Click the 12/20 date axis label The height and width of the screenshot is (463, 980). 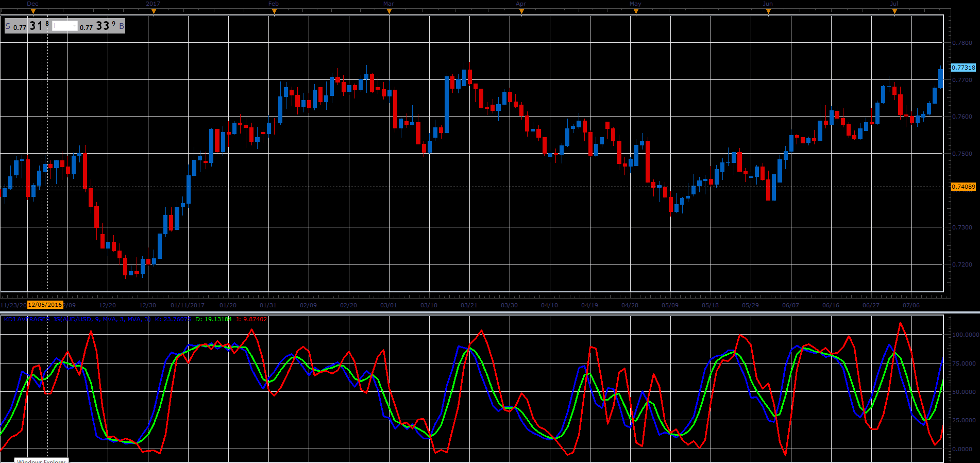click(107, 305)
